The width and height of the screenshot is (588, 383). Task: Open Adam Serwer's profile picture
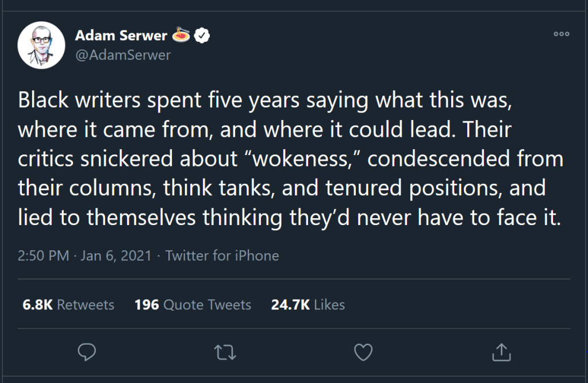click(x=40, y=46)
